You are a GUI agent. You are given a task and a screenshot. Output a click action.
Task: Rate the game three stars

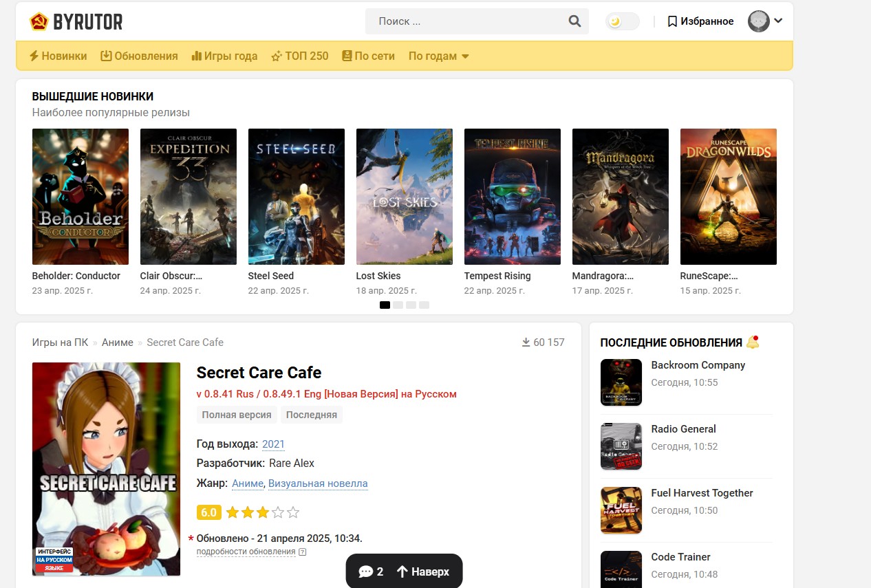click(263, 512)
